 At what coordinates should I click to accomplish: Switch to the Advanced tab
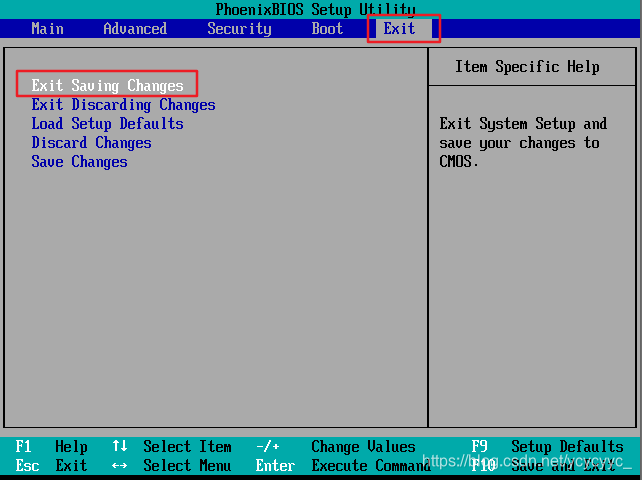point(135,29)
